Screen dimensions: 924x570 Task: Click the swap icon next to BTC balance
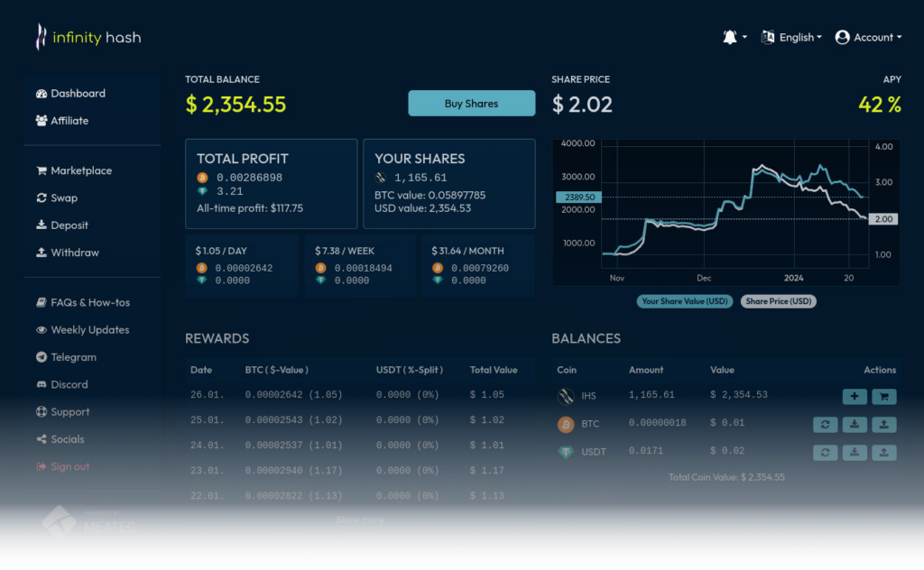point(825,424)
